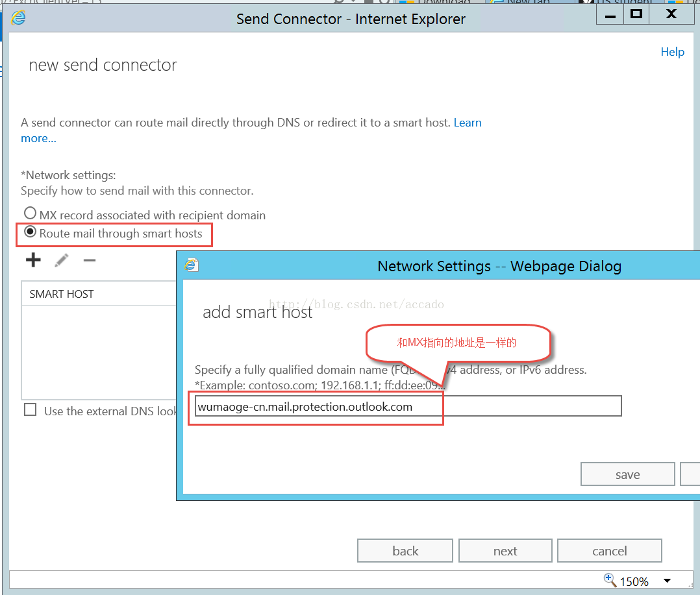700x595 pixels.
Task: Click the SMART HOST column header
Action: (x=99, y=294)
